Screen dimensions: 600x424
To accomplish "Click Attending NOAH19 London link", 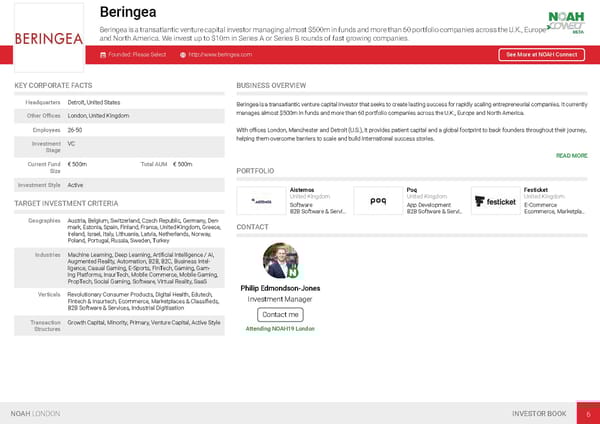I will [280, 329].
